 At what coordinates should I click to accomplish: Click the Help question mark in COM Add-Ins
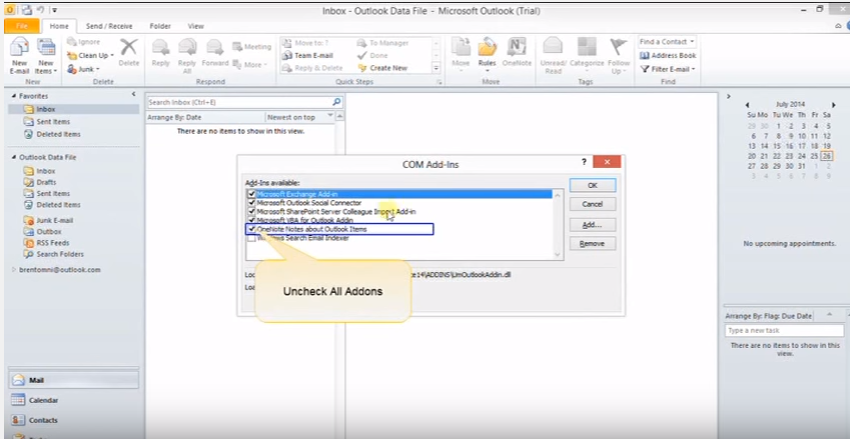(x=584, y=162)
